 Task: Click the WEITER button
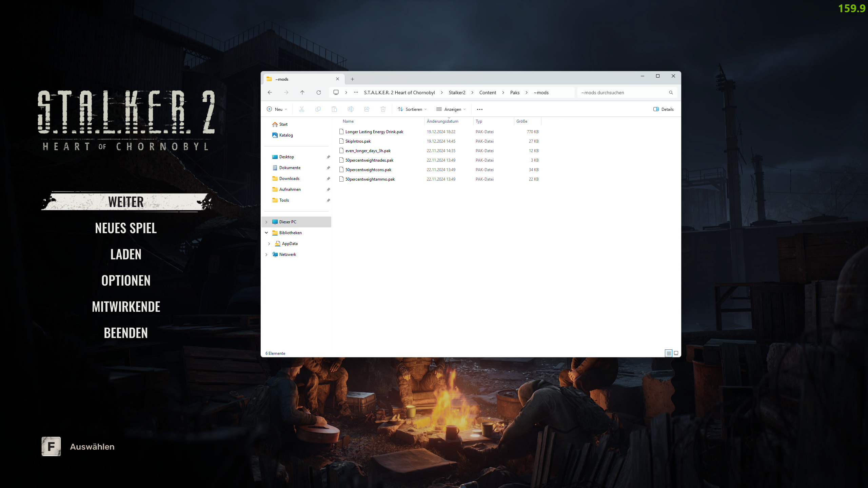(x=126, y=202)
